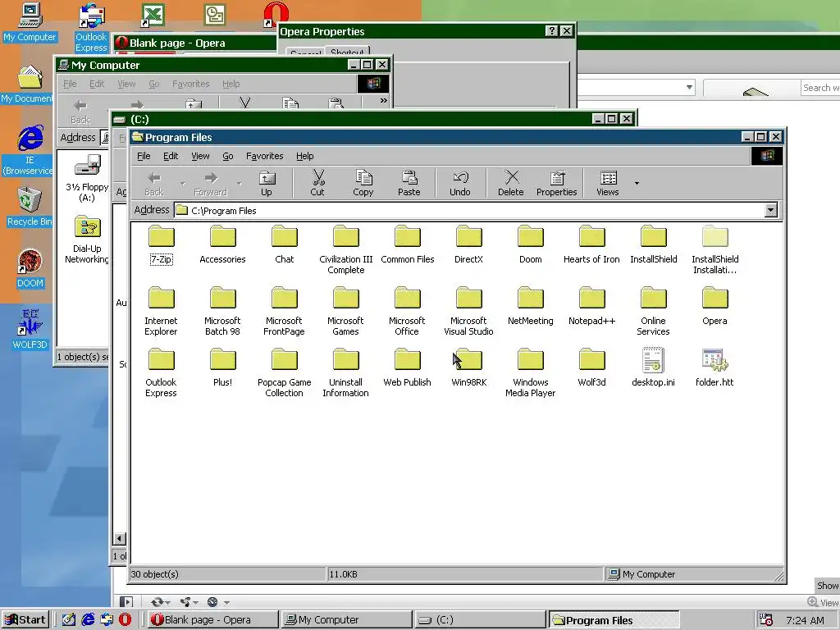Click the Views toolbar button
Screen dimensions: 840x630
pyautogui.click(x=608, y=183)
